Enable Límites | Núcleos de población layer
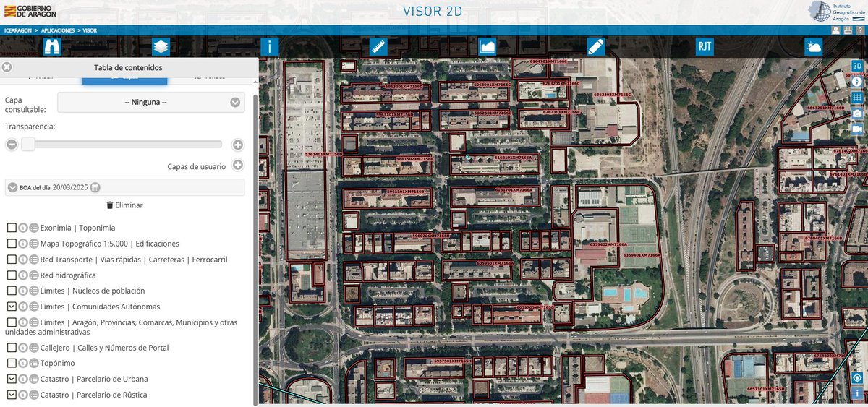 pos(12,291)
